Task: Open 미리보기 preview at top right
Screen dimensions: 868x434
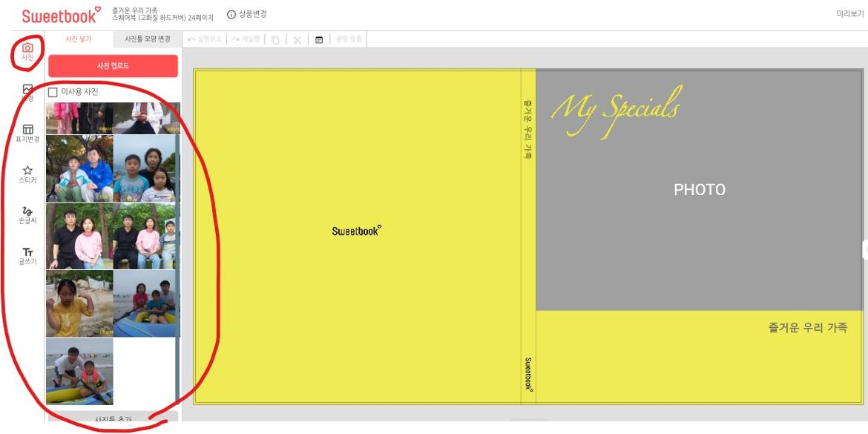Action: point(849,15)
